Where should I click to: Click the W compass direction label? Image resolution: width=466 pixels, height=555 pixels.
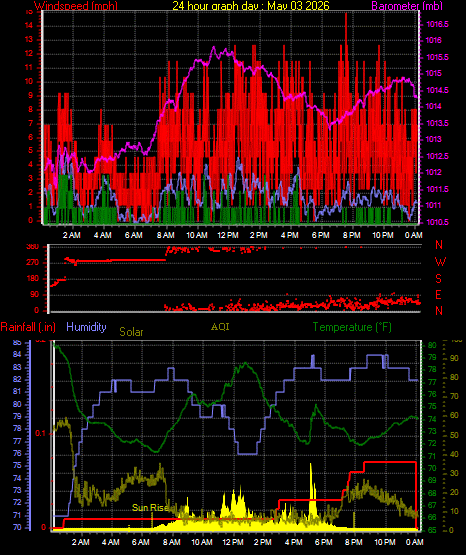[440, 262]
